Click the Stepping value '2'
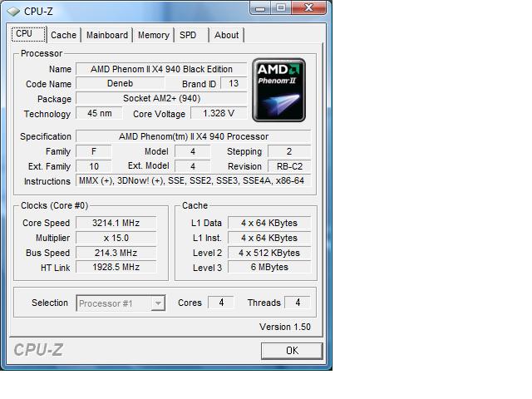 pos(289,151)
